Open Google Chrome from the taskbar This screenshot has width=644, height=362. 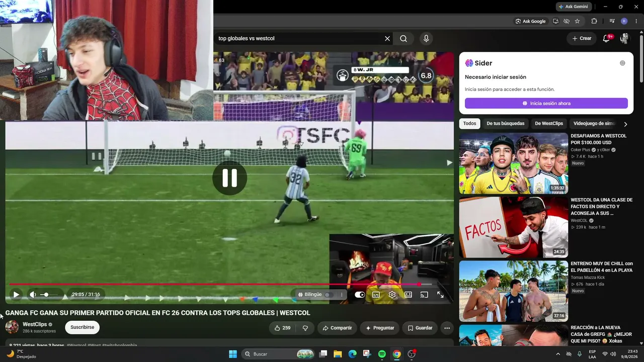[396, 354]
